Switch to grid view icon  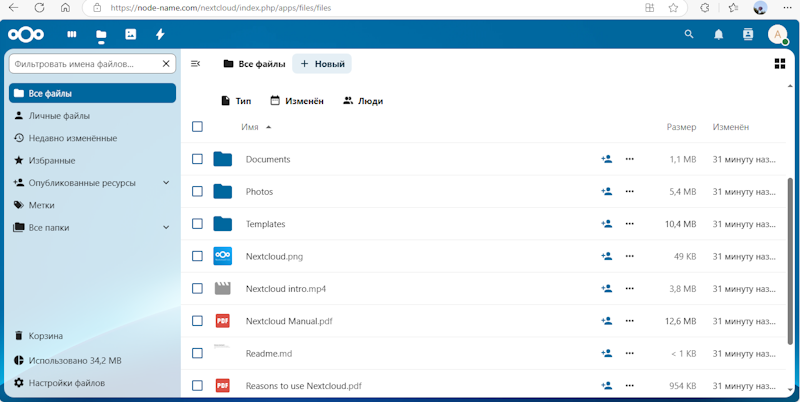[x=780, y=64]
